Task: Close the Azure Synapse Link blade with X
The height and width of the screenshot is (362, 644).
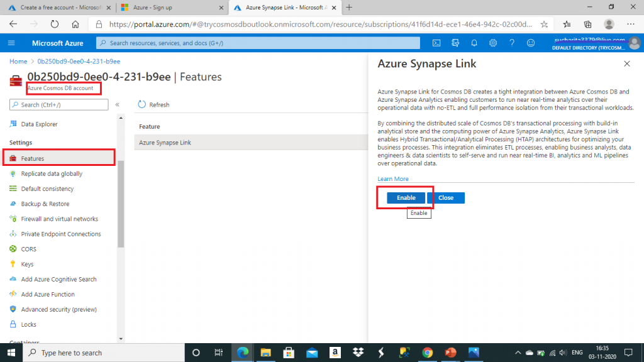Action: [627, 63]
